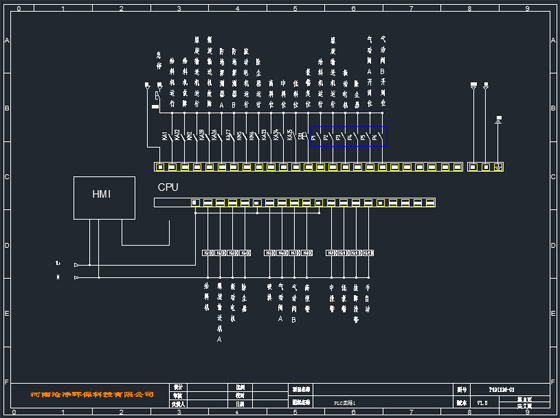
Task: Select the first yellow terminal on the CPU strip
Action: click(195, 203)
